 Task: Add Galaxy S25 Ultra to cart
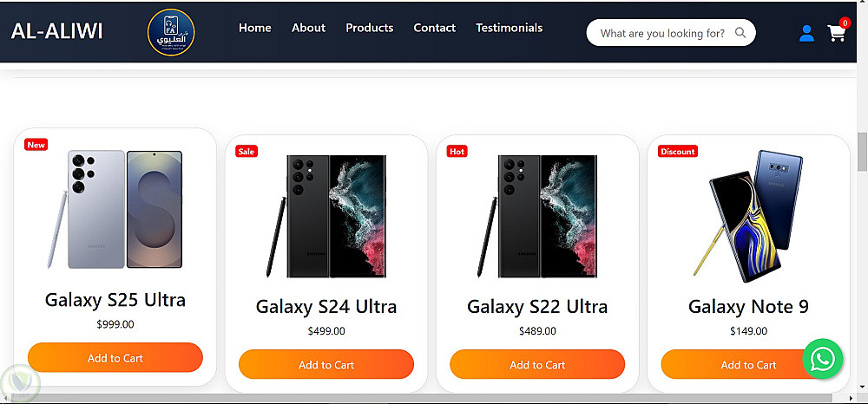[x=115, y=358]
